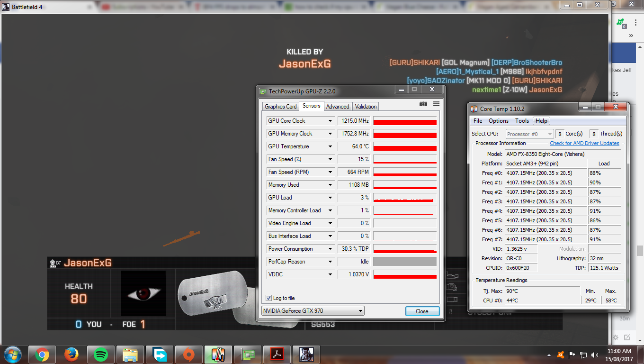Click the CPU #0 temperature reading 44°C
This screenshot has height=364, width=644.
[x=543, y=300]
